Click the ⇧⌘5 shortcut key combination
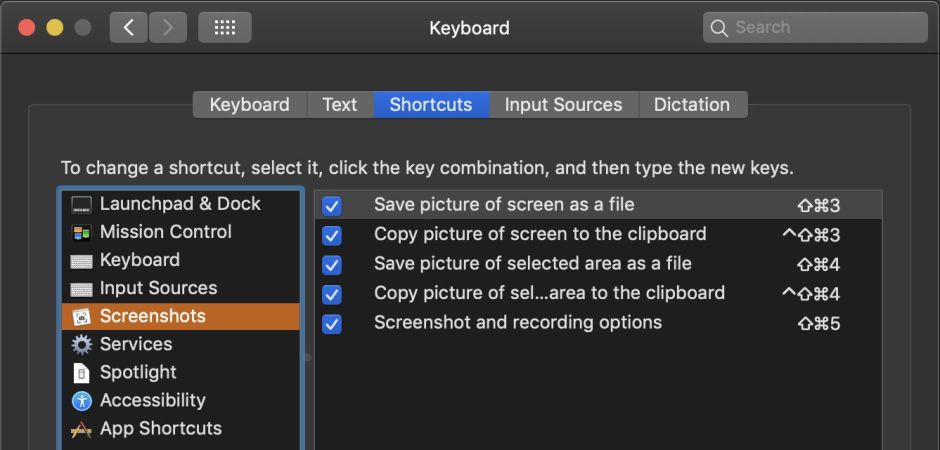This screenshot has width=940, height=450. click(818, 324)
